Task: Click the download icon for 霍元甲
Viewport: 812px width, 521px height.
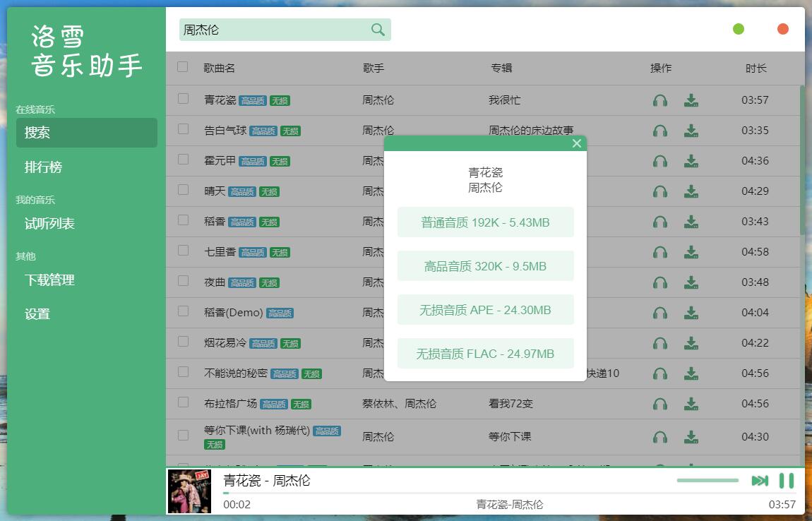Action: [691, 161]
